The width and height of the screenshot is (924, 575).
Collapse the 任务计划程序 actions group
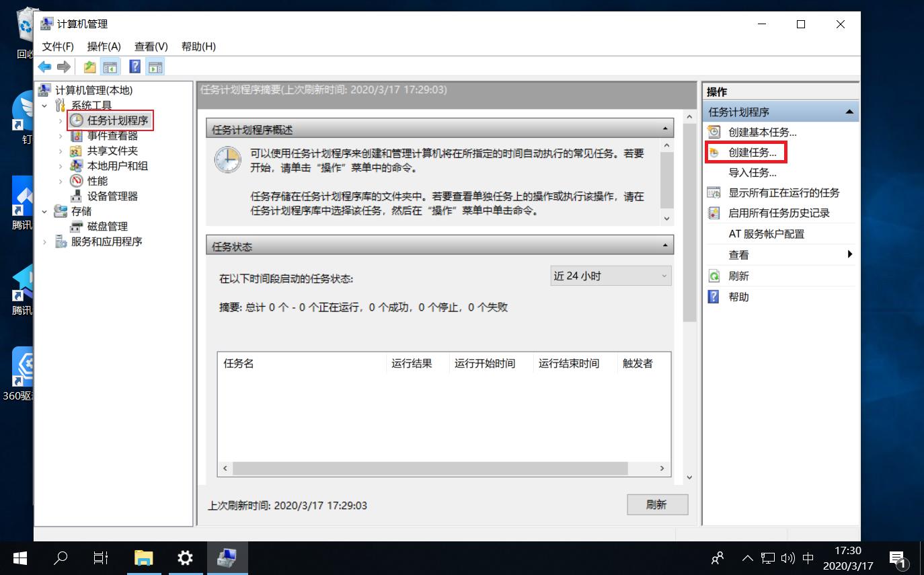[849, 112]
